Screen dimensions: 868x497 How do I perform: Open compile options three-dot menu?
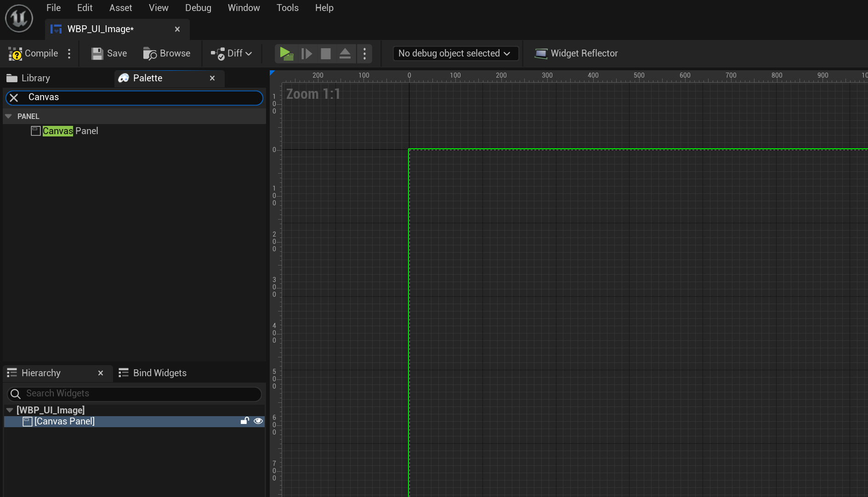click(x=69, y=53)
